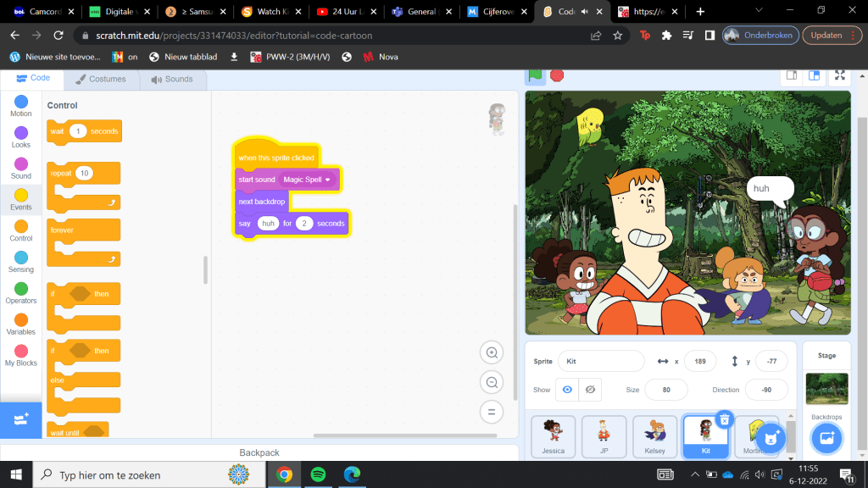Open the Magic Spell sound dropdown
The image size is (868, 488).
327,180
